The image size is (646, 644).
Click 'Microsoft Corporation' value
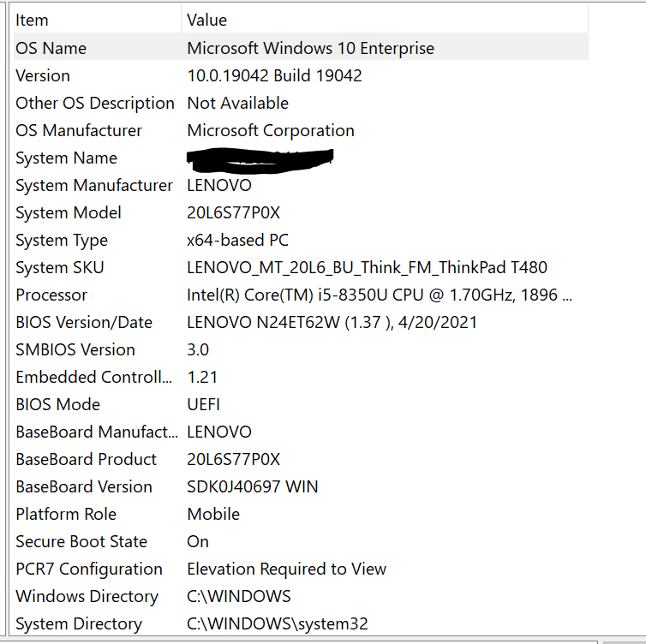pos(271,130)
